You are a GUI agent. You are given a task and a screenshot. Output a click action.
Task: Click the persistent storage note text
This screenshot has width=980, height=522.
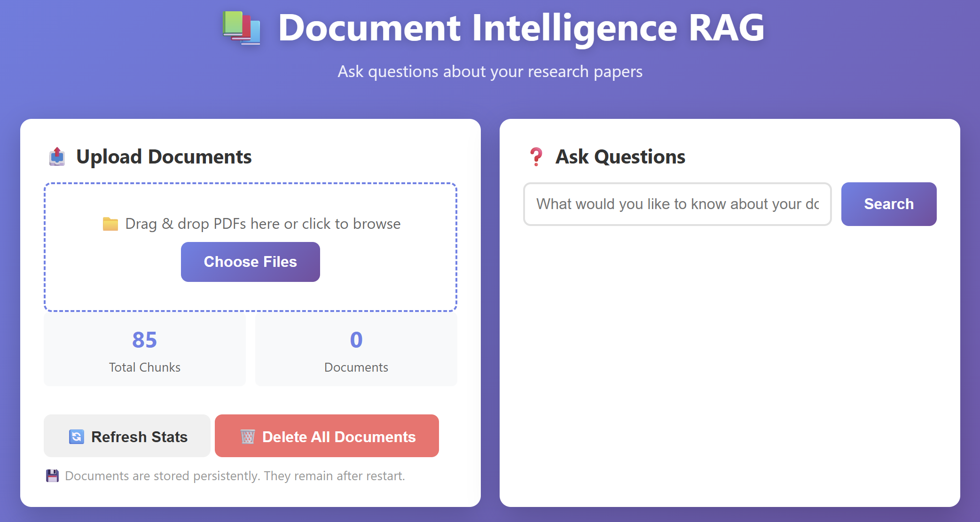point(235,475)
